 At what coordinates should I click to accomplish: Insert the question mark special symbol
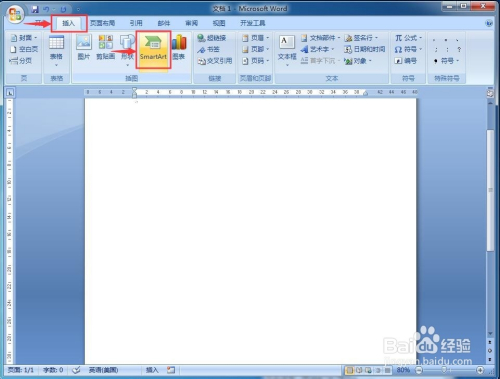point(459,49)
